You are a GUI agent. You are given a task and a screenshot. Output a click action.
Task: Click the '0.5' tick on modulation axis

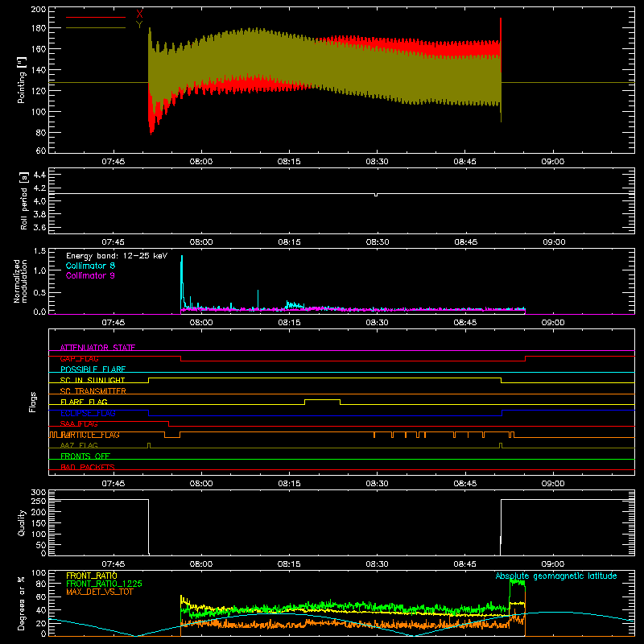(39, 292)
